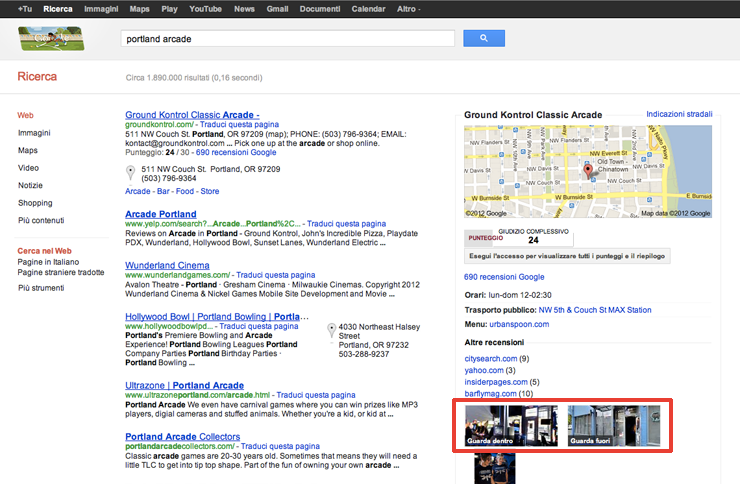Click Esegui l'accesso per visualizzare punteggi button

[x=567, y=256]
